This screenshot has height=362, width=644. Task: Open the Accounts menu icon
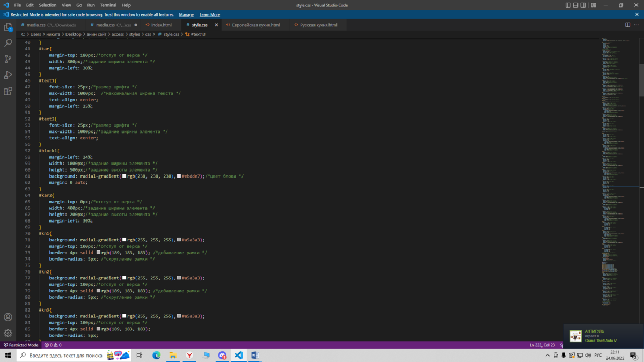[x=8, y=317]
